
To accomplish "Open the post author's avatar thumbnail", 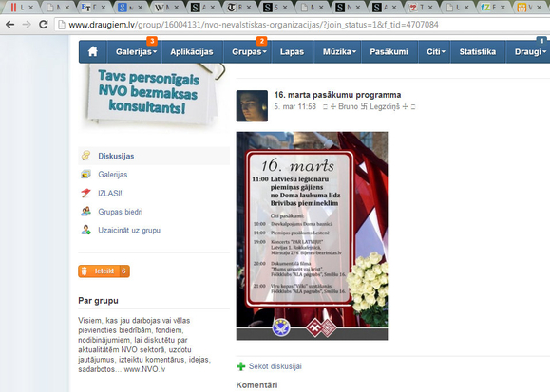I will click(x=252, y=106).
